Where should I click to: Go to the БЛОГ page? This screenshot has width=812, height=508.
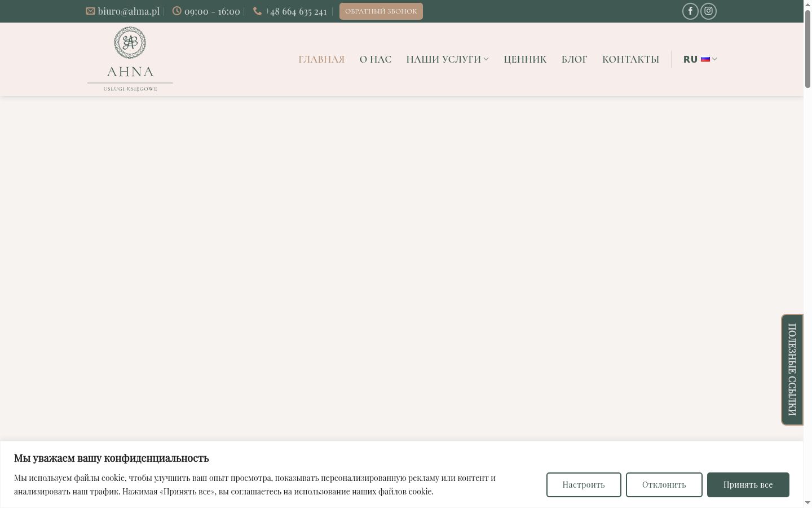pos(575,59)
